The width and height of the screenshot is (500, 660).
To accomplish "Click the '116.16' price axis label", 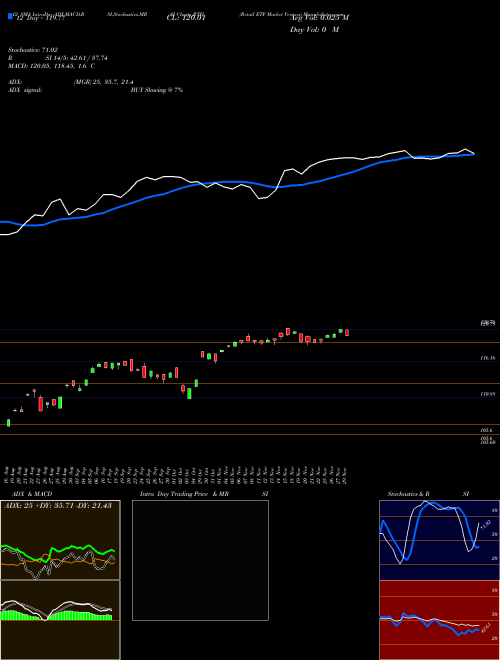I will (x=488, y=358).
